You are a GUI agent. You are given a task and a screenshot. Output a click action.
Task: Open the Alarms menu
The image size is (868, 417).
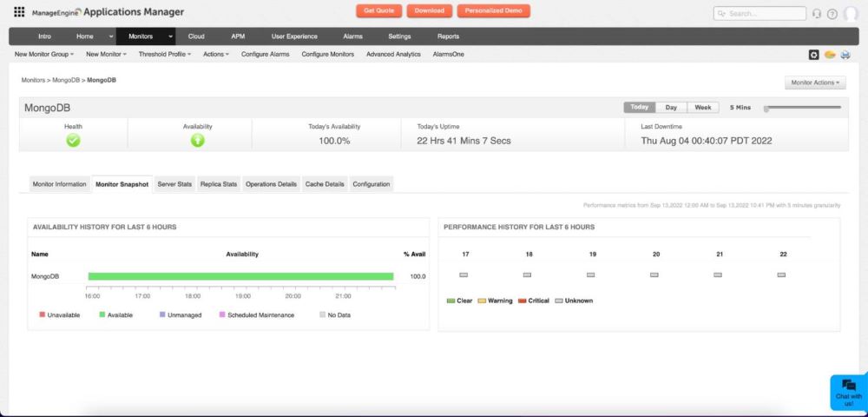pyautogui.click(x=352, y=36)
